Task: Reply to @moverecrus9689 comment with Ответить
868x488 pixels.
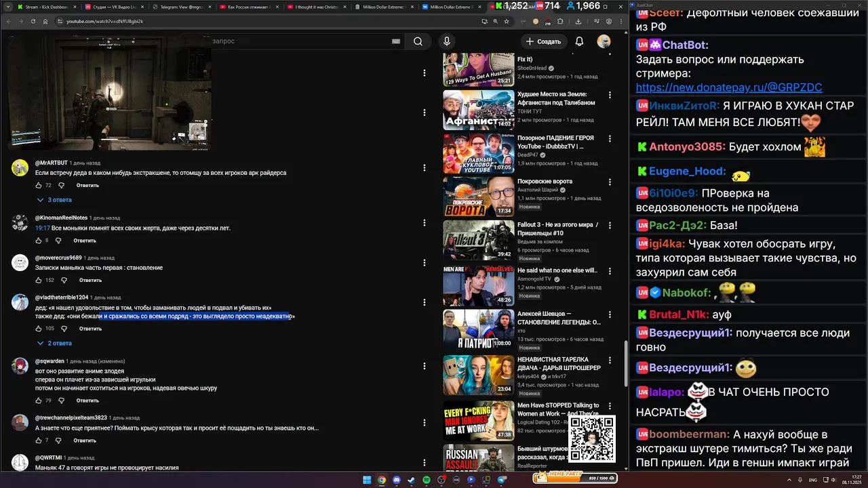Action: 90,280
